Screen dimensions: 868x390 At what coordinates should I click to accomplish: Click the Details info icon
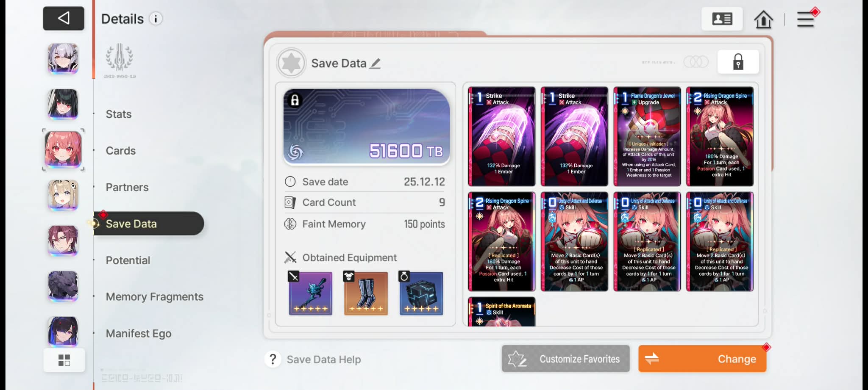[156, 19]
